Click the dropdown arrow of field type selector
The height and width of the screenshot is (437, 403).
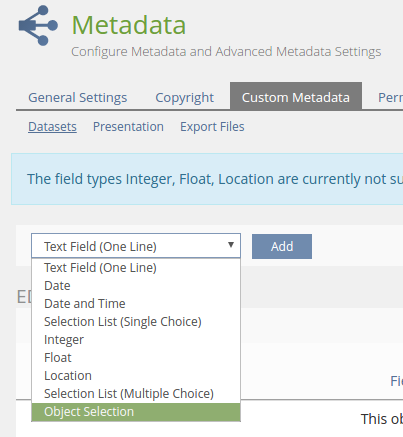click(x=231, y=245)
